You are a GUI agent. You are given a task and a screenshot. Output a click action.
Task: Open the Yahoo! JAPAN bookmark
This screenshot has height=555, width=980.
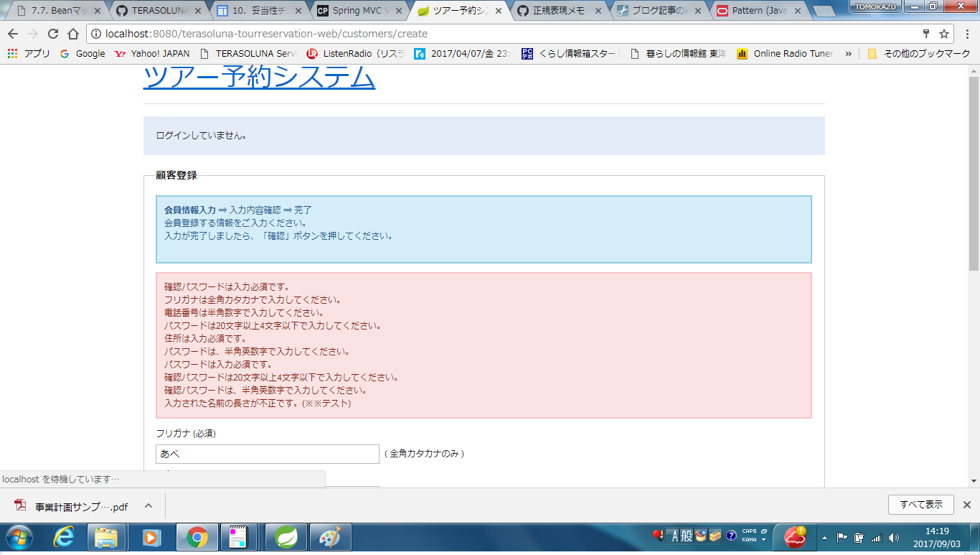pos(152,54)
